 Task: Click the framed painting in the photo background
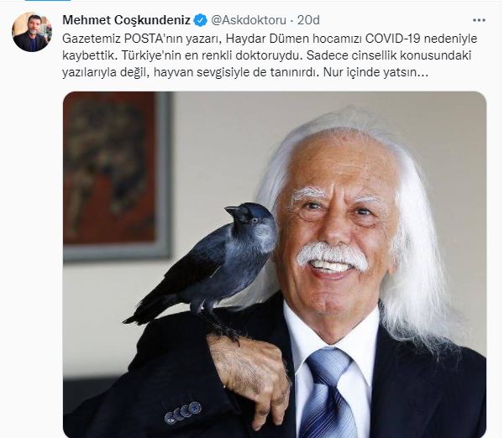tap(118, 175)
